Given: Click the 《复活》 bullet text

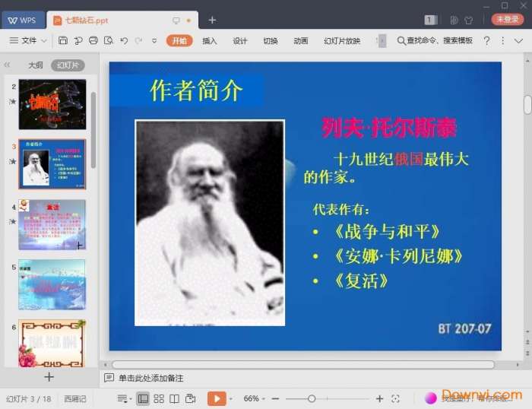Looking at the screenshot, I should (x=362, y=281).
